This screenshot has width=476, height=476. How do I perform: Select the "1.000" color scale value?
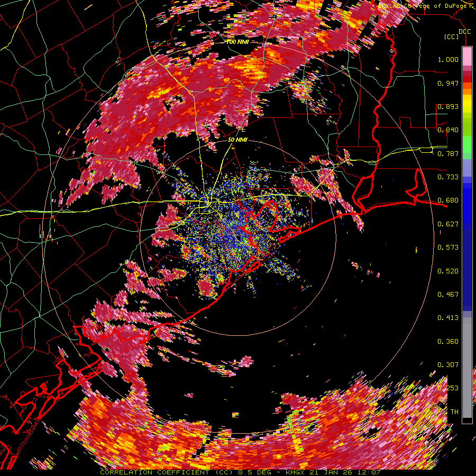pyautogui.click(x=448, y=59)
